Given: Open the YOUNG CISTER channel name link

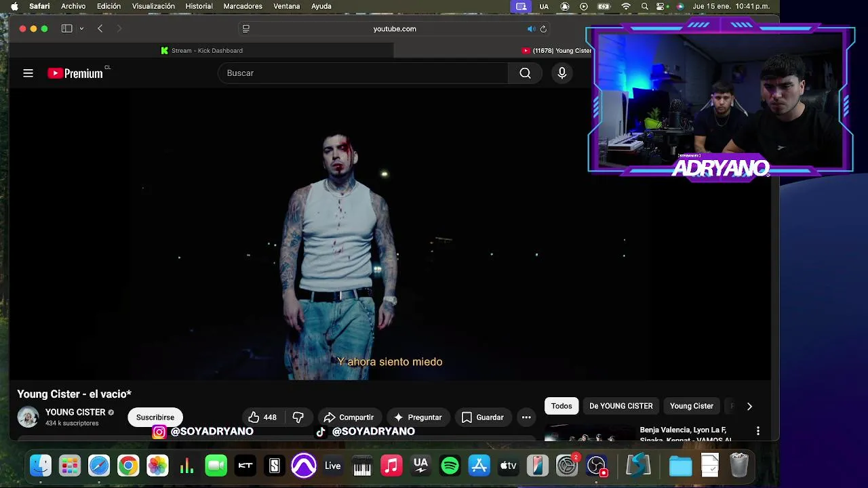Looking at the screenshot, I should [x=75, y=412].
